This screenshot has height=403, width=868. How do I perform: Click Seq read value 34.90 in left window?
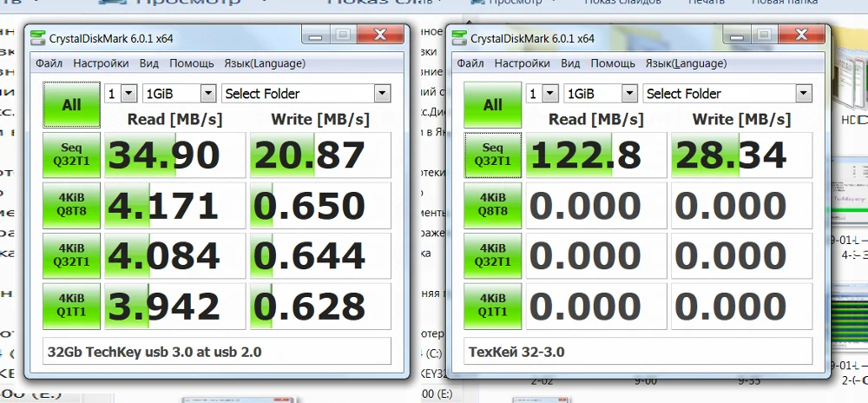(x=175, y=155)
